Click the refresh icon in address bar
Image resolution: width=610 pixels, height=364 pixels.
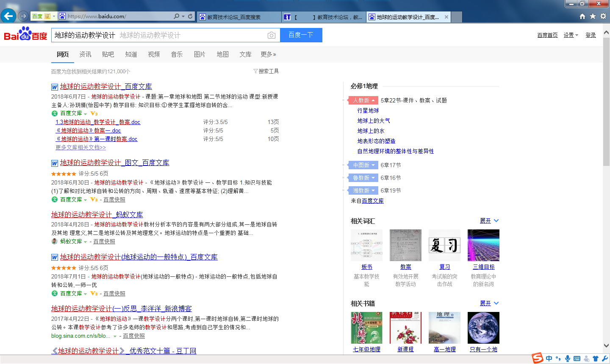[x=190, y=16]
